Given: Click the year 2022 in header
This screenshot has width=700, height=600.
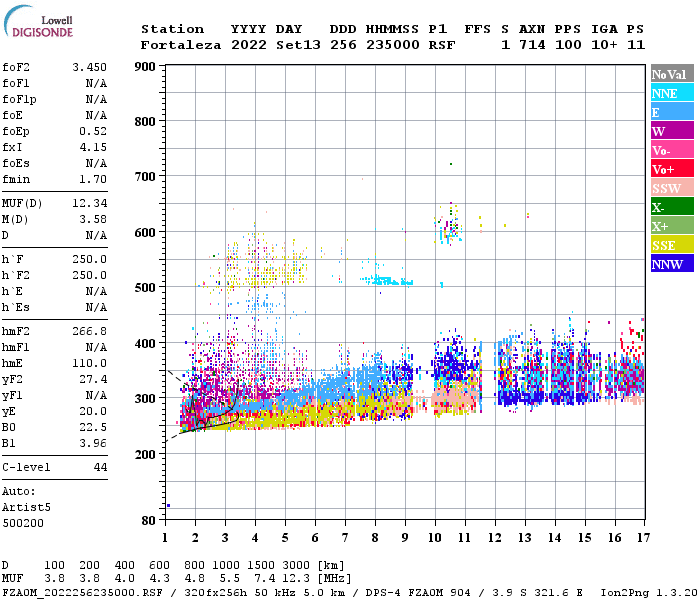Looking at the screenshot, I should coord(249,45).
